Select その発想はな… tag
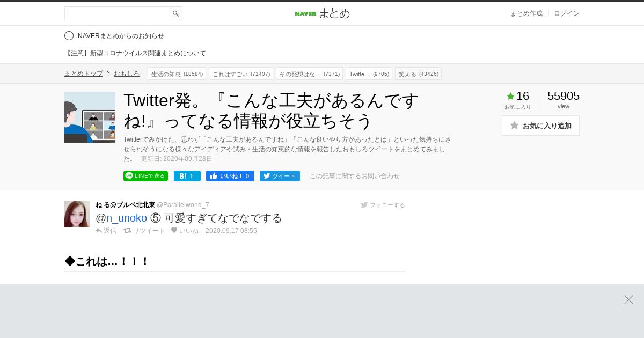Viewport: 644px width, 338px height. [309, 74]
